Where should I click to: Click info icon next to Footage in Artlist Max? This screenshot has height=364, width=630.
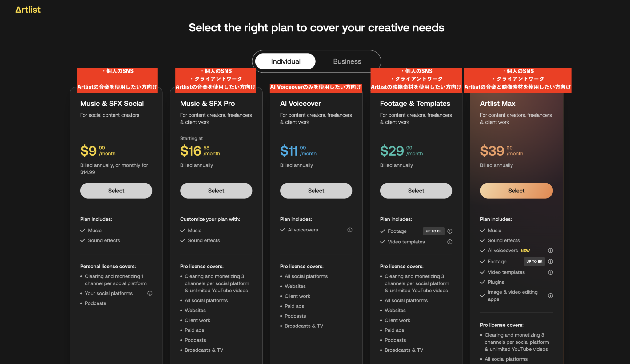551,262
